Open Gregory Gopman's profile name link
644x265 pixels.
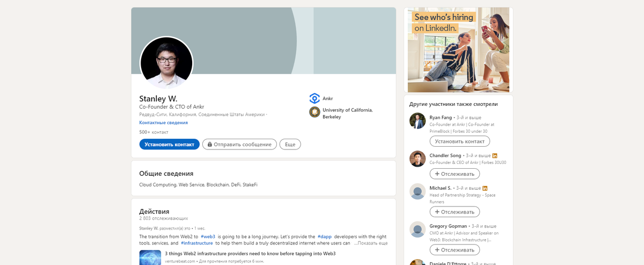pyautogui.click(x=449, y=226)
